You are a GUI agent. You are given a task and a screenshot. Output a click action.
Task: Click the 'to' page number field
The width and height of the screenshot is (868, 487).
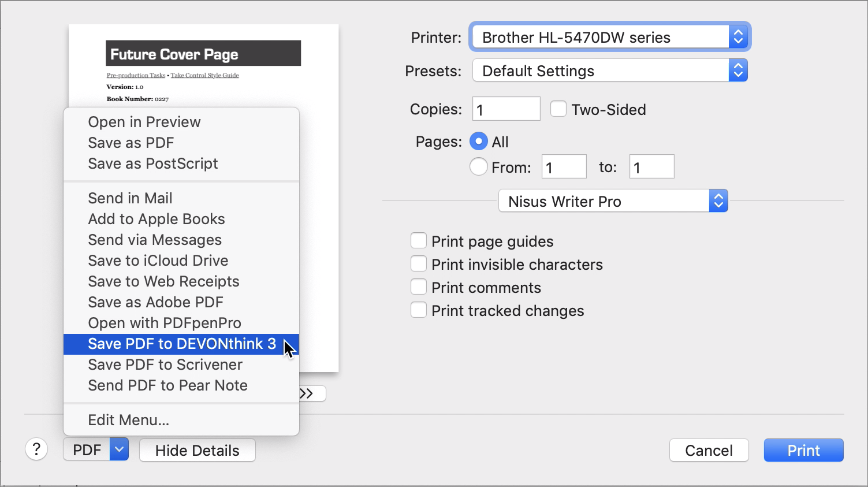652,166
